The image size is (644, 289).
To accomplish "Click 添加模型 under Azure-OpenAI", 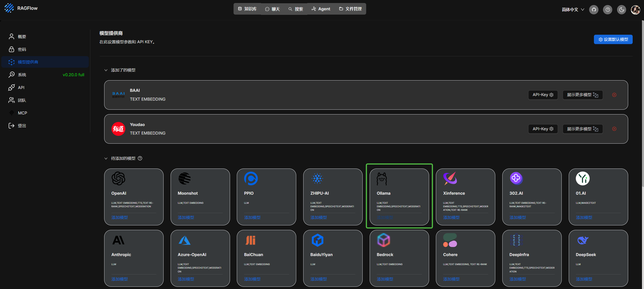I will pyautogui.click(x=186, y=279).
